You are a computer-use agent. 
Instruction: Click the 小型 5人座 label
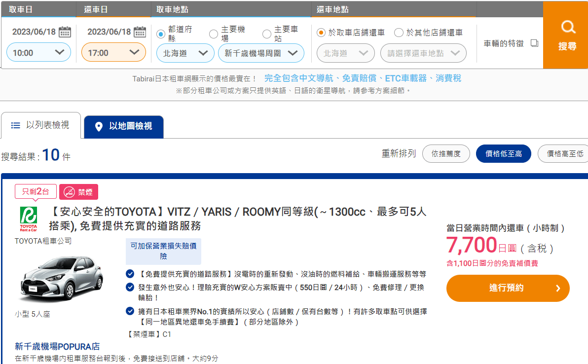pos(32,314)
